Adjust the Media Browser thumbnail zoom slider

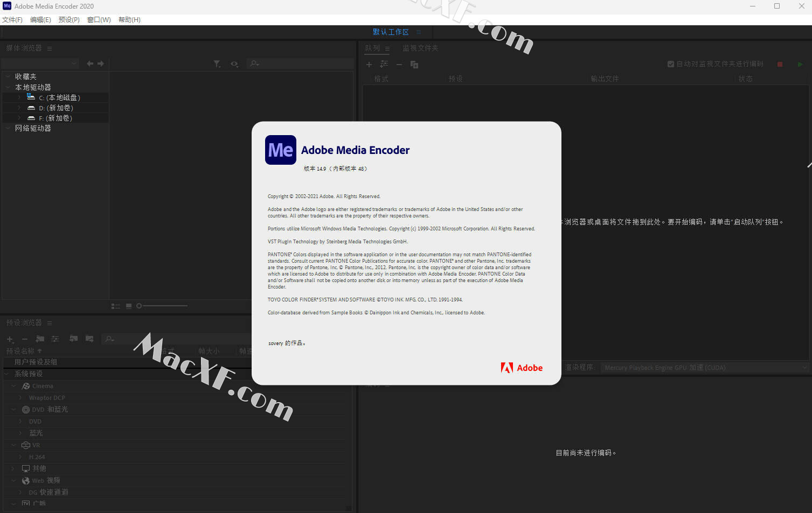coord(162,306)
